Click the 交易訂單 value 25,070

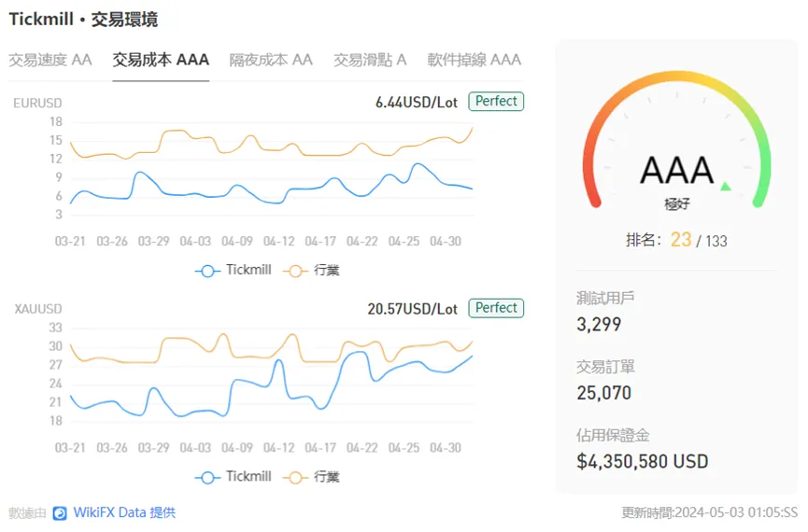[604, 392]
